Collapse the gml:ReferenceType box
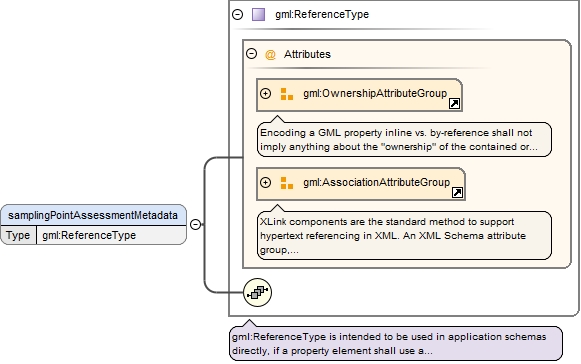This screenshot has height=364, width=581. tap(238, 14)
